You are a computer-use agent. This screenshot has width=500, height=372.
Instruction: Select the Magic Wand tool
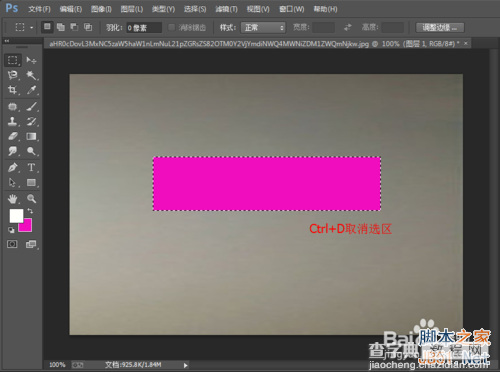(x=31, y=75)
